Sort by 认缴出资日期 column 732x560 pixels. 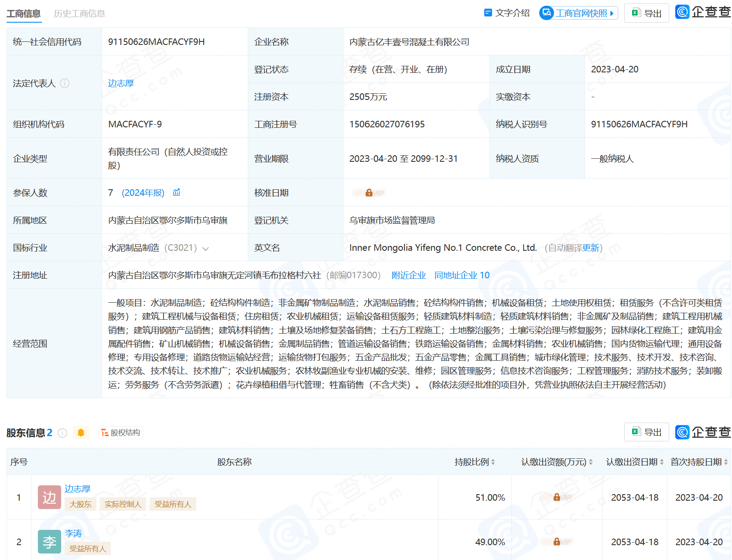635,462
